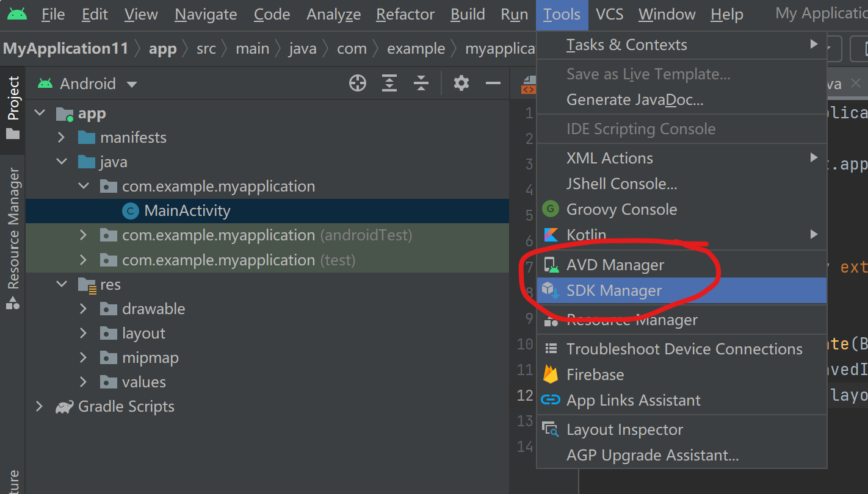The image size is (868, 494).
Task: Select JShell Console menu item
Action: pos(682,184)
